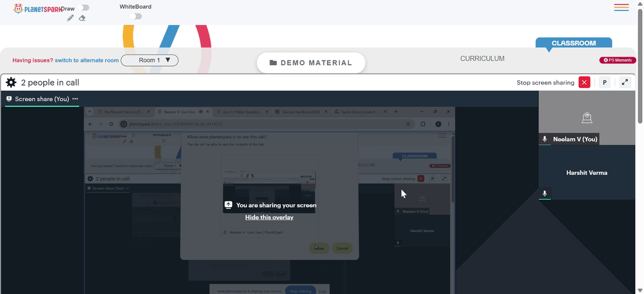Stop screen sharing with red X button
The width and height of the screenshot is (644, 294).
[584, 82]
